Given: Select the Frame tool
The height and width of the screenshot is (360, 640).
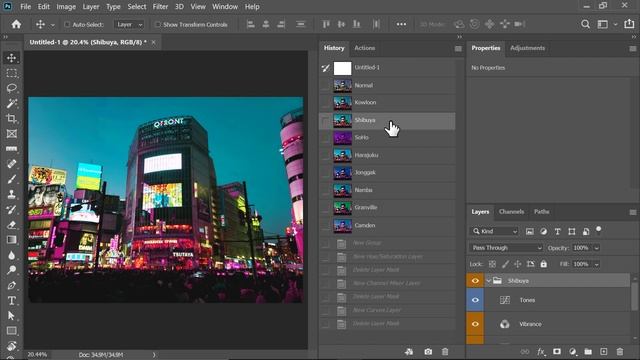Looking at the screenshot, I should pyautogui.click(x=11, y=133).
